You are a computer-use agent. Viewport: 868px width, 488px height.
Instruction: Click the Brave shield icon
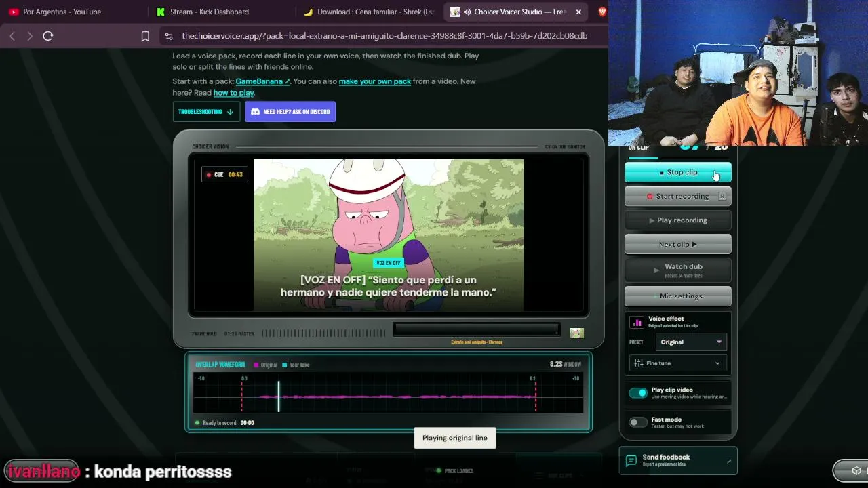601,12
